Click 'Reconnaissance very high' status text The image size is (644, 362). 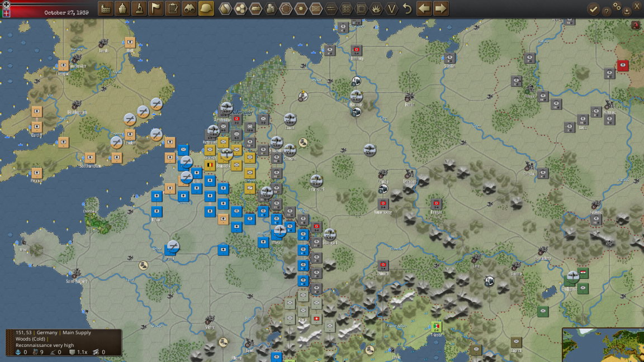click(45, 345)
